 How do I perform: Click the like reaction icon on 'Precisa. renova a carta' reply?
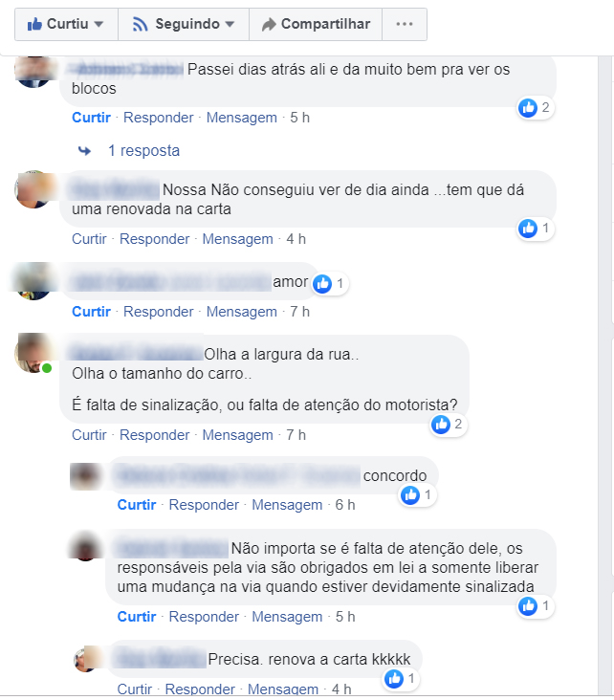pos(394,679)
